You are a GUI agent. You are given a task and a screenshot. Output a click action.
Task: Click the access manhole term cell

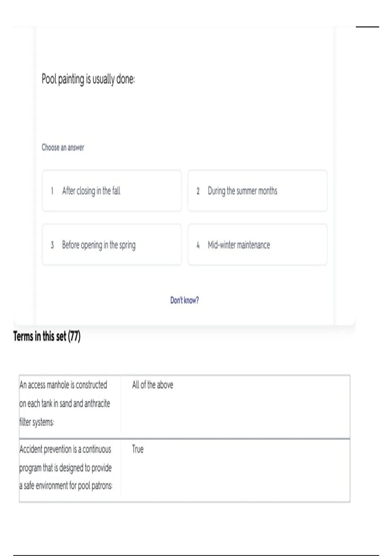coord(65,403)
